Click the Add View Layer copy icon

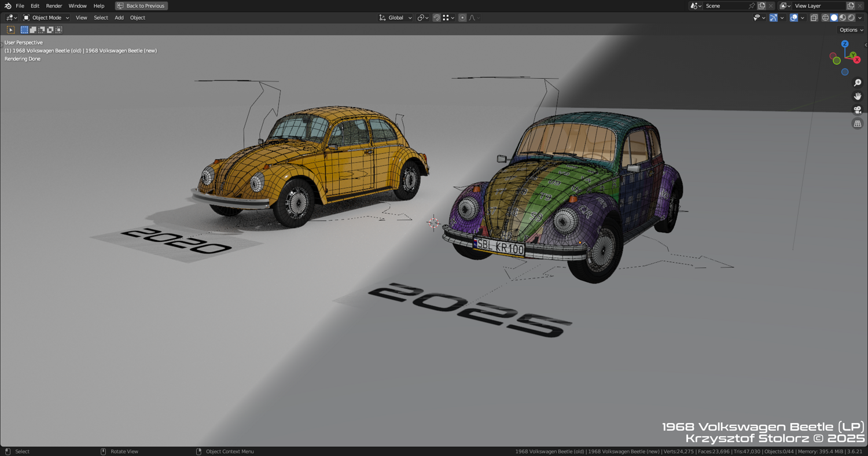tap(851, 6)
